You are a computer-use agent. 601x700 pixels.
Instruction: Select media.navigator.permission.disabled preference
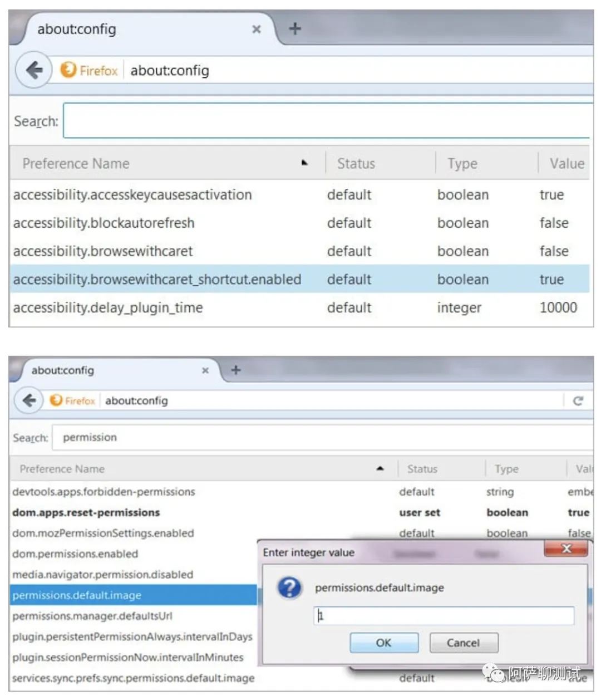pyautogui.click(x=102, y=574)
